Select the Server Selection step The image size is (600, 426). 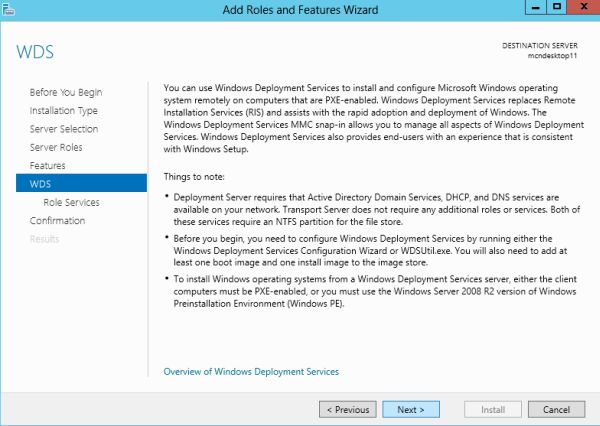pyautogui.click(x=64, y=129)
